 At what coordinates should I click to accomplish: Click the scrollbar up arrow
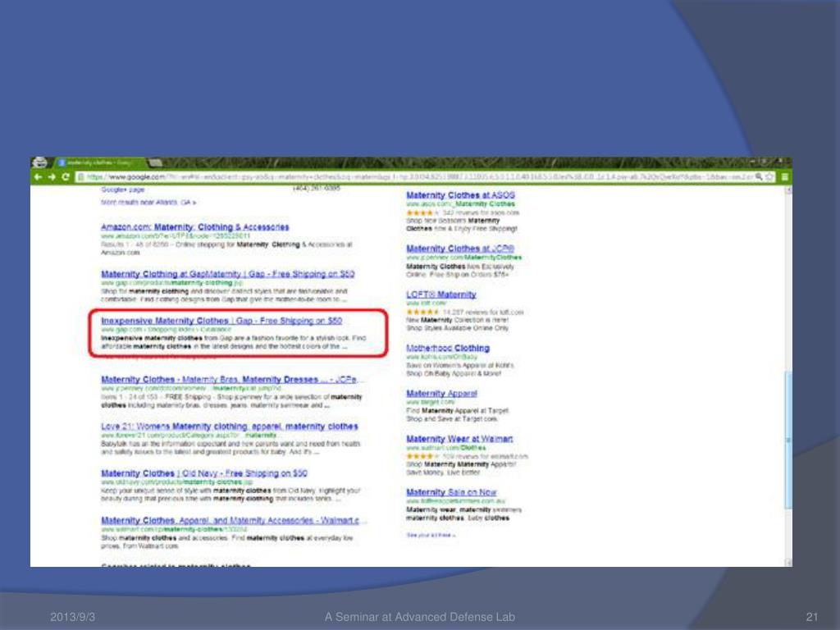point(788,190)
